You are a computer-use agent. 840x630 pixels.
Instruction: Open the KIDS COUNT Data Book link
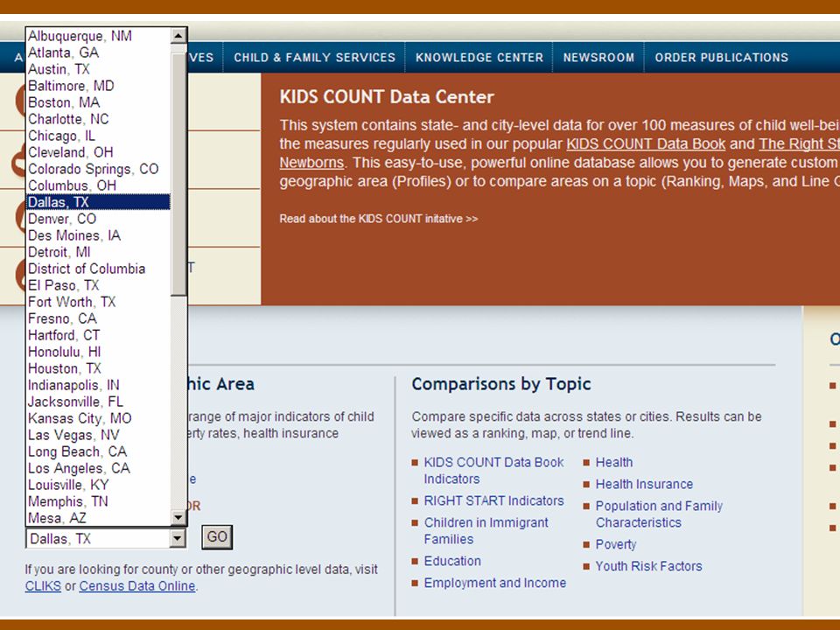click(646, 144)
